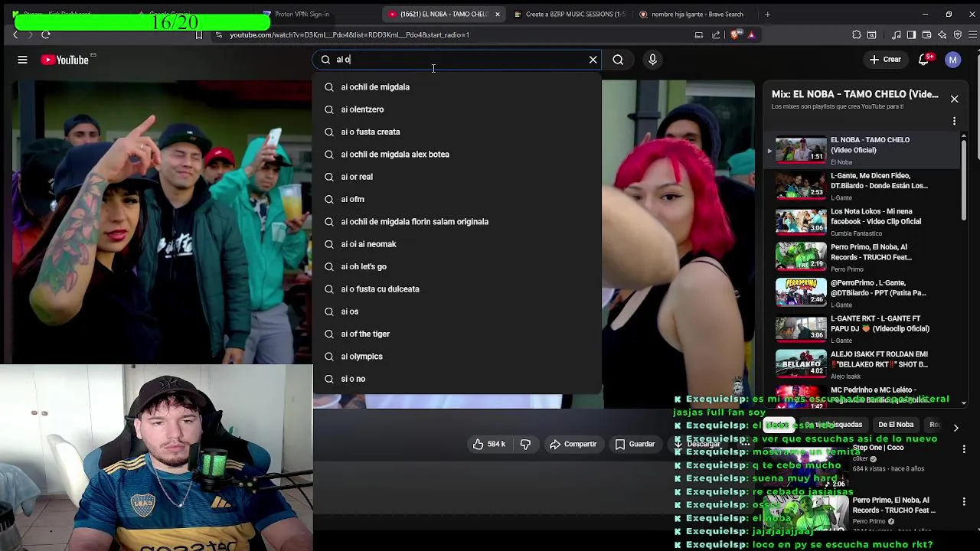This screenshot has height=551, width=980.
Task: Toggle the browser sidebar panel
Action: click(911, 34)
